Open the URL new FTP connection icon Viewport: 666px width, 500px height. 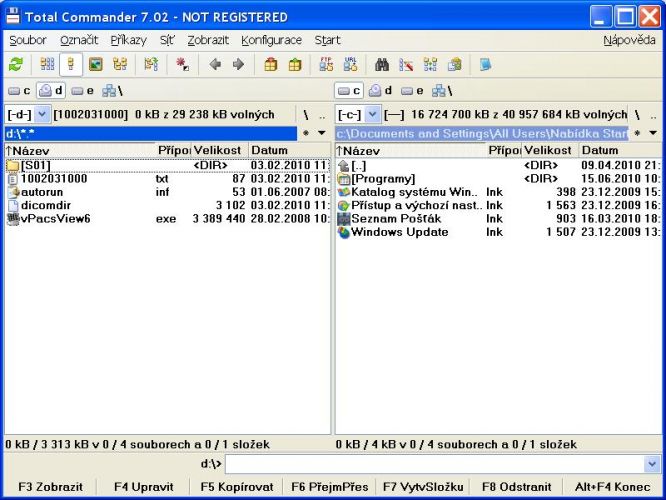point(350,65)
